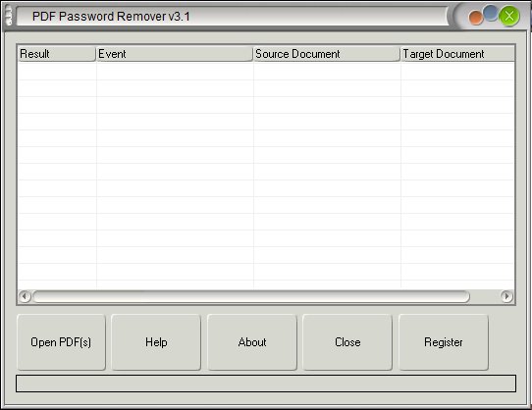This screenshot has height=410, width=532.
Task: Click the Target Document column header
Action: (x=457, y=54)
